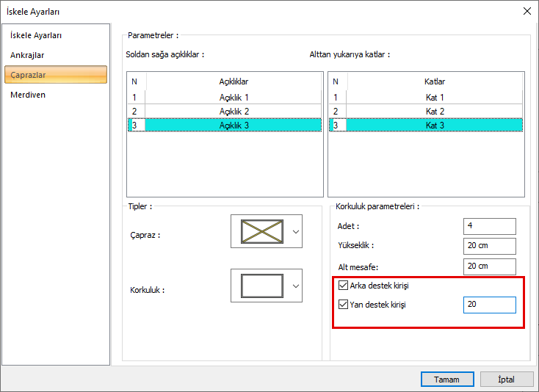Open the Korkuluk type dropdown arrow
The height and width of the screenshot is (392, 539).
pos(296,286)
